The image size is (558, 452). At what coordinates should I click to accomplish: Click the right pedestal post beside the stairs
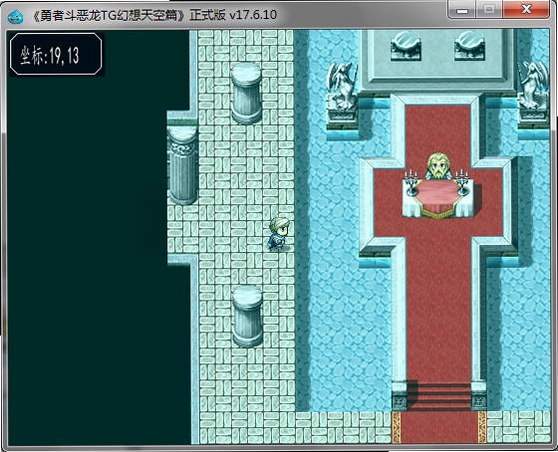[479, 396]
